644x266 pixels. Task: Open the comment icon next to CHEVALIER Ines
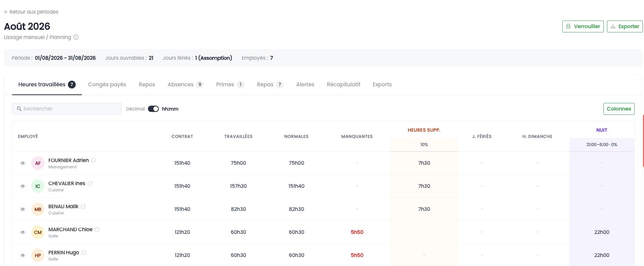[x=90, y=184]
